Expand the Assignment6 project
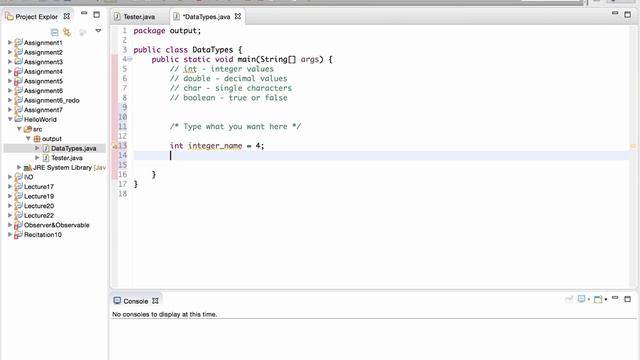 tap(10, 91)
